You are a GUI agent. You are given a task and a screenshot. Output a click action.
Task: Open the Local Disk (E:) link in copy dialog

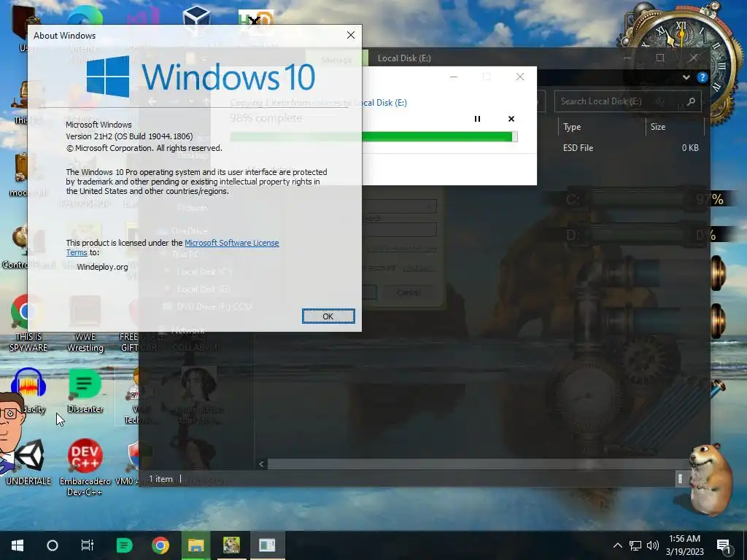point(380,103)
